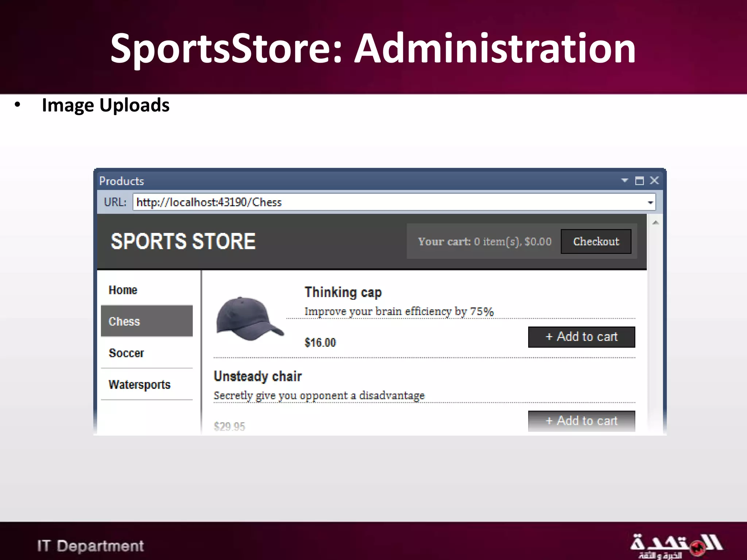Click the $16.00 price

tap(320, 342)
